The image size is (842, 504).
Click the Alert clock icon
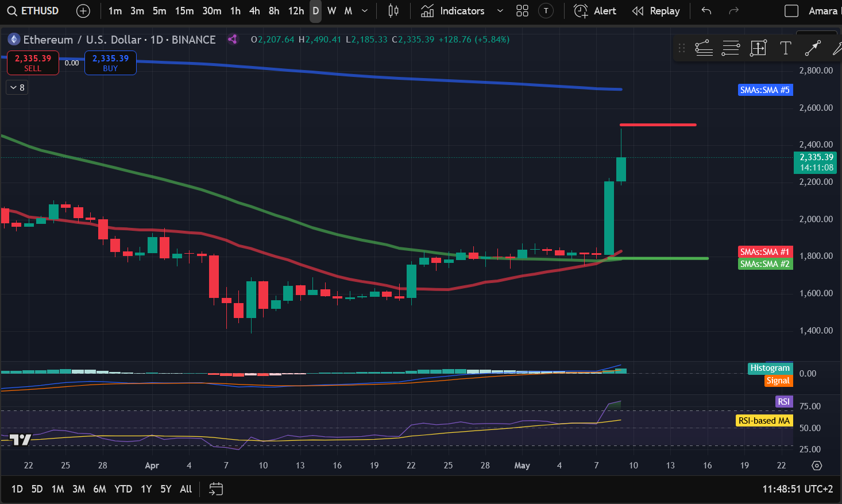point(581,11)
